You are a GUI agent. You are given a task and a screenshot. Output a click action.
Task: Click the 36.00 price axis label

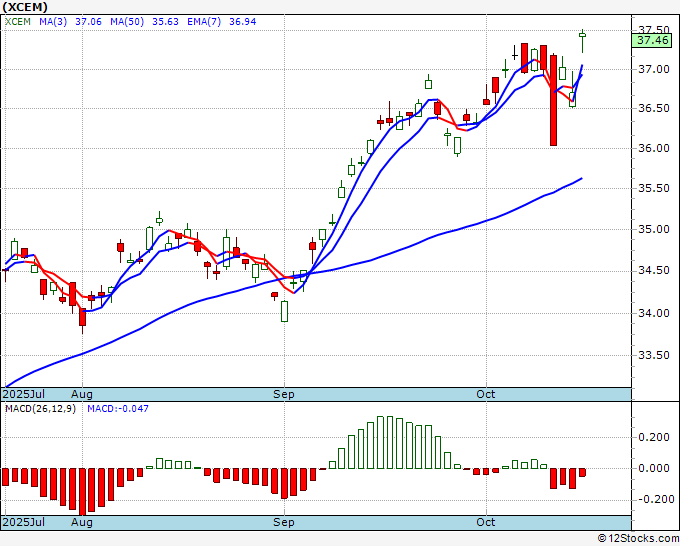[654, 148]
